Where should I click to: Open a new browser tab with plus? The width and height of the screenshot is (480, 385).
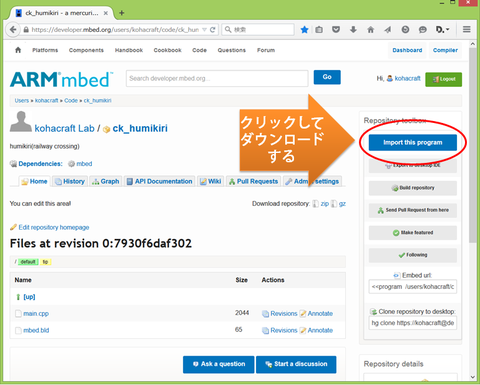[122, 13]
